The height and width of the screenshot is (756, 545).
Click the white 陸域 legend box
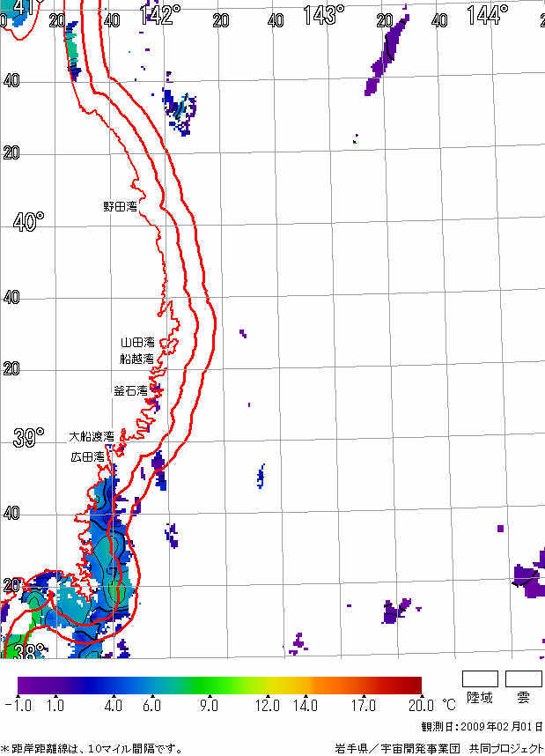point(480,678)
